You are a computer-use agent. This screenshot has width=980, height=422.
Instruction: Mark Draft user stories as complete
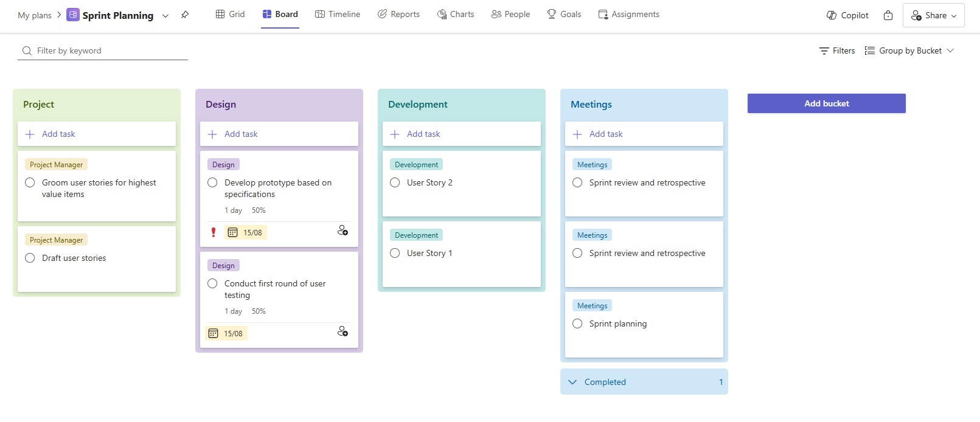(30, 258)
